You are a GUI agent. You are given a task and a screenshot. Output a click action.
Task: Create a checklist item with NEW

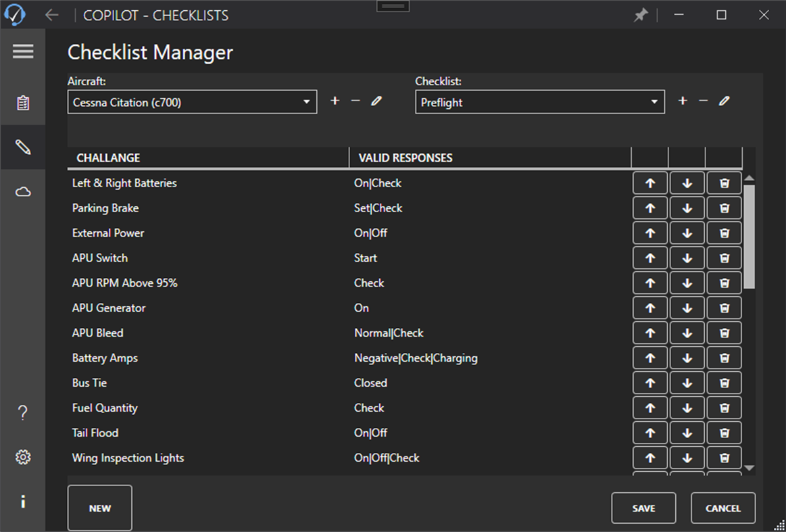(99, 508)
